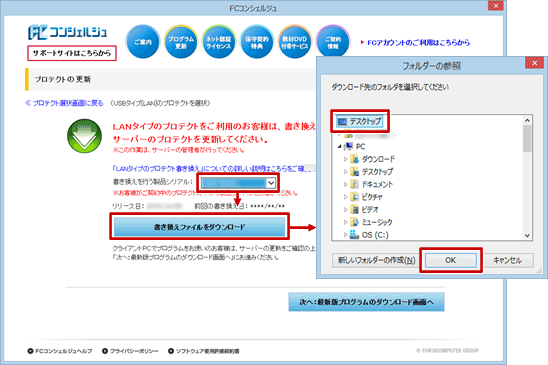
Task: Click the FCコンシェルジュ logo
Action: (x=67, y=32)
